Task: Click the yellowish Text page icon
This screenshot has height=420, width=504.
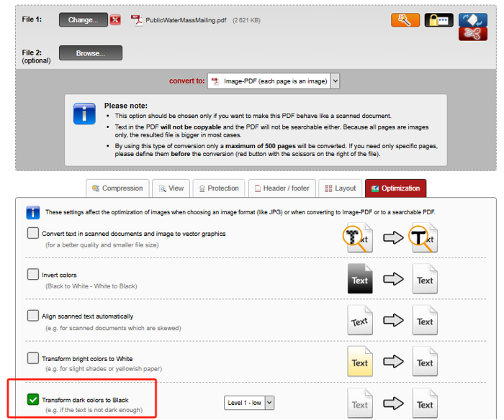Action: point(360,361)
